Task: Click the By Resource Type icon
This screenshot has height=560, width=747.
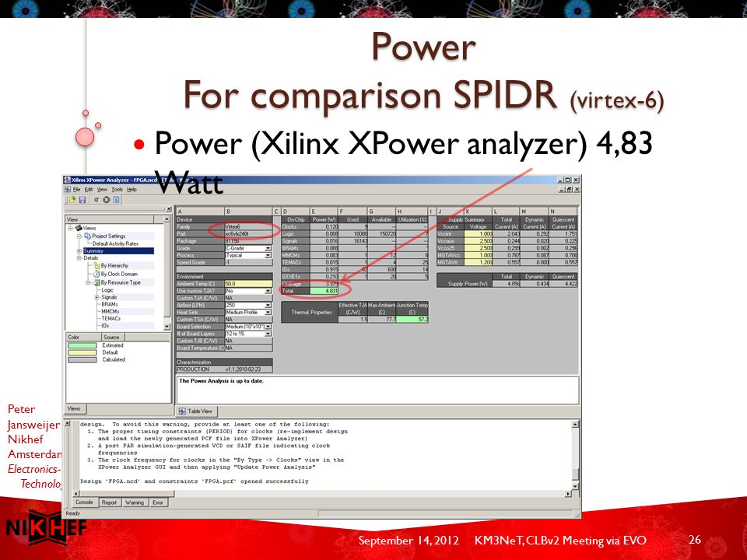Action: 97,283
